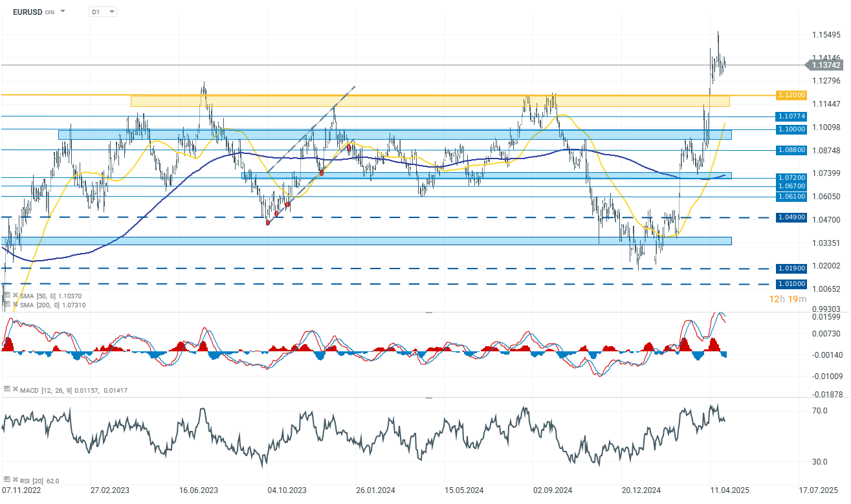Viewport: 851px width, 504px height.
Task: Open the D1 timeframe dropdown
Action: (x=103, y=12)
